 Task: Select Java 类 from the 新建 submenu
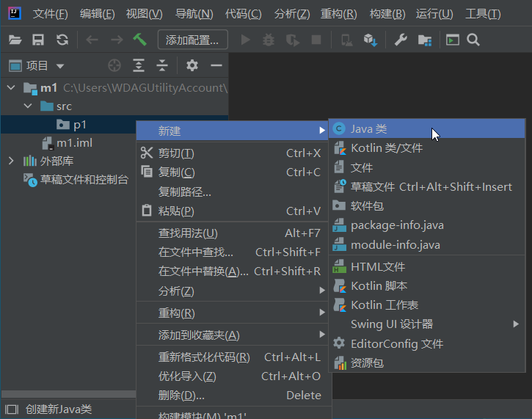pos(368,129)
